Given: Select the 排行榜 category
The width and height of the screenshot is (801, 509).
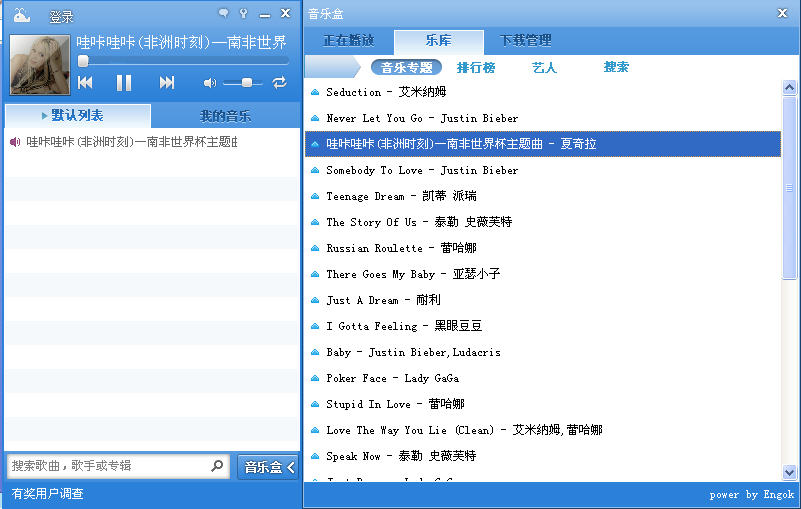Looking at the screenshot, I should click(476, 67).
